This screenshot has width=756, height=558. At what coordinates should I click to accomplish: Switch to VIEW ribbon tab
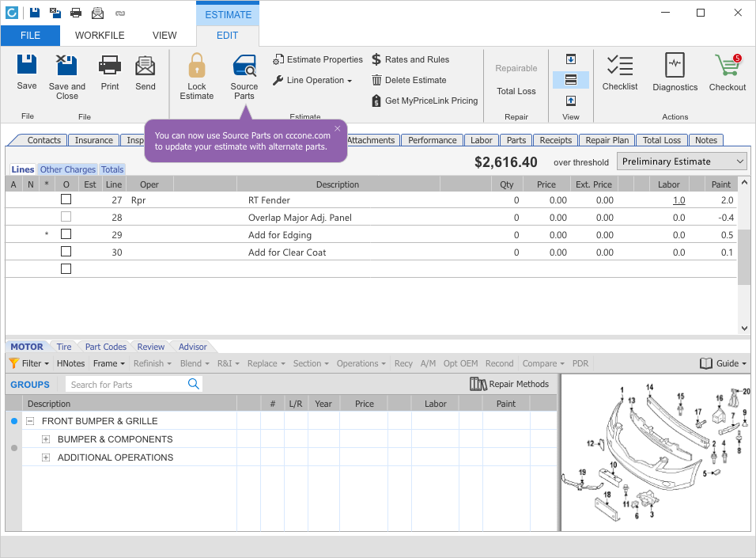click(x=164, y=36)
